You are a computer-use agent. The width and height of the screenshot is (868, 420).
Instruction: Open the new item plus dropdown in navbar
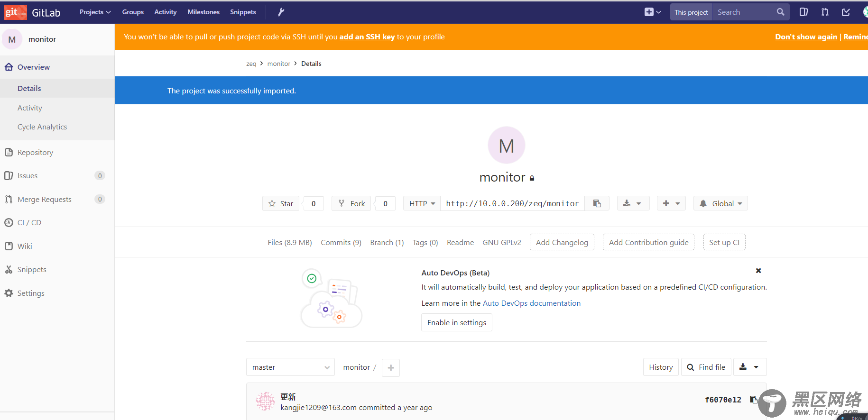coord(653,12)
